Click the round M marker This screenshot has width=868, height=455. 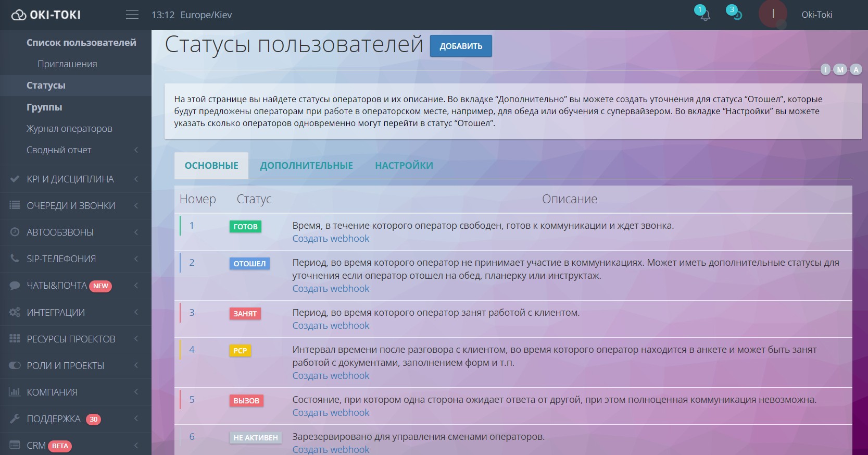click(840, 70)
